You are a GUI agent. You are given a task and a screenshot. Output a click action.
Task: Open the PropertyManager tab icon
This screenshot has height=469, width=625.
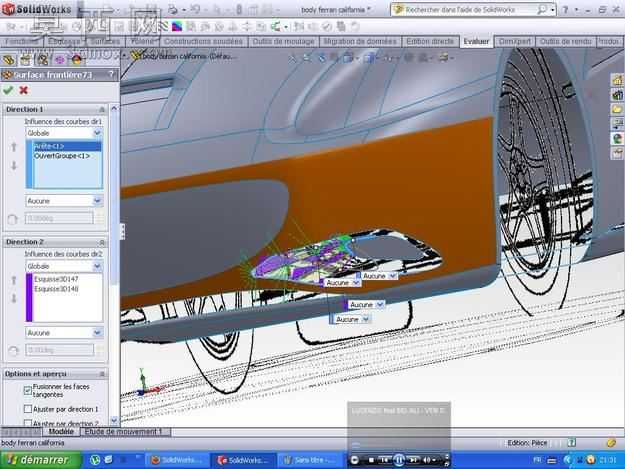(25, 60)
